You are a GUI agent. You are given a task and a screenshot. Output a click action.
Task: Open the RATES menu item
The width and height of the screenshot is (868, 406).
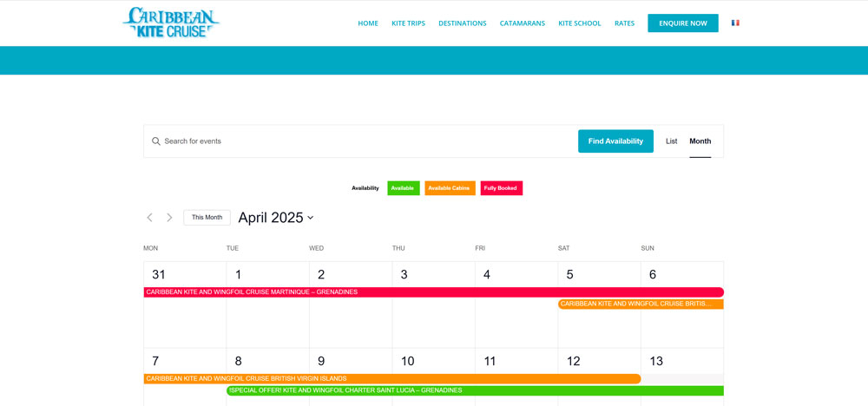(624, 23)
